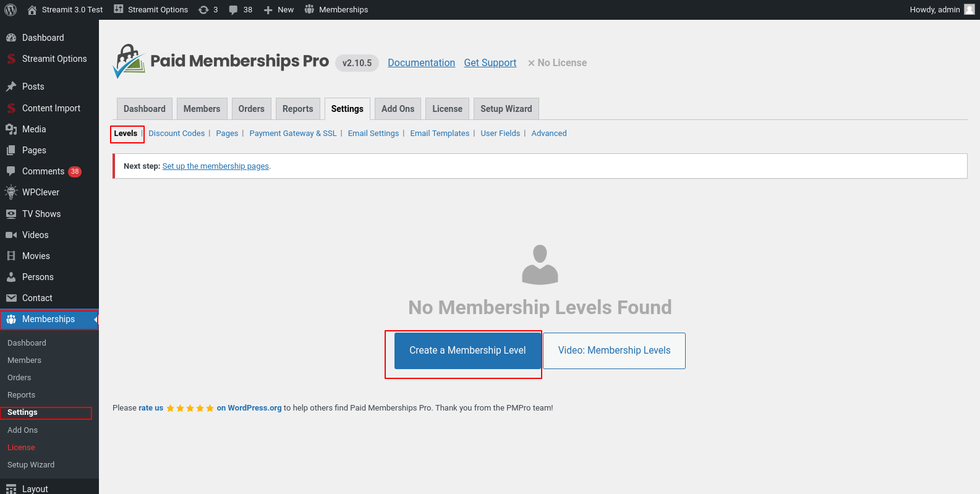Go to User Fields settings
Image resolution: width=980 pixels, height=494 pixels.
click(x=501, y=134)
